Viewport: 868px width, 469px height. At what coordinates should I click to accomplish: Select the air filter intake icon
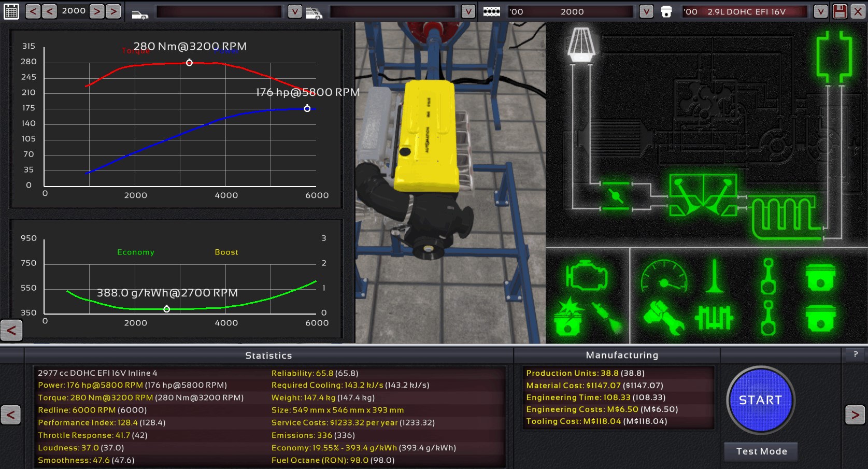pyautogui.click(x=581, y=44)
